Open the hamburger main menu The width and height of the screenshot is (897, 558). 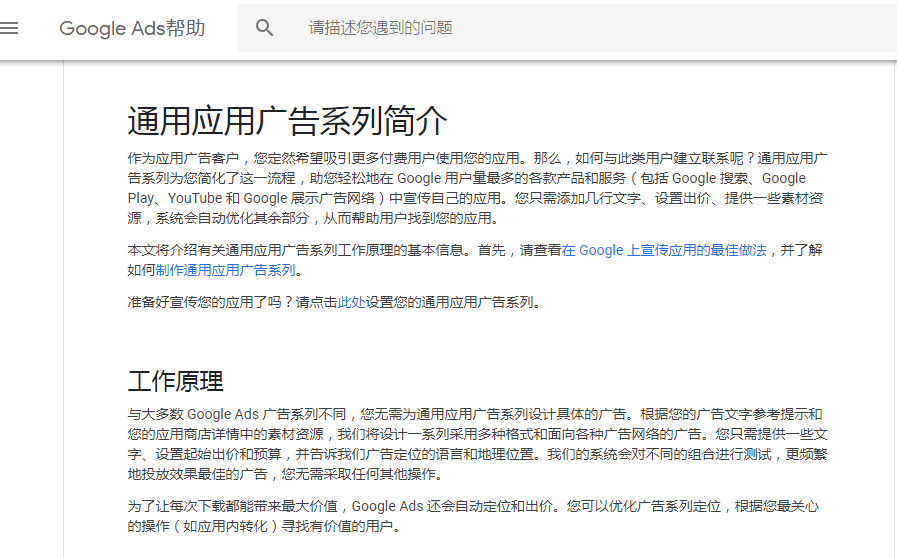click(9, 27)
